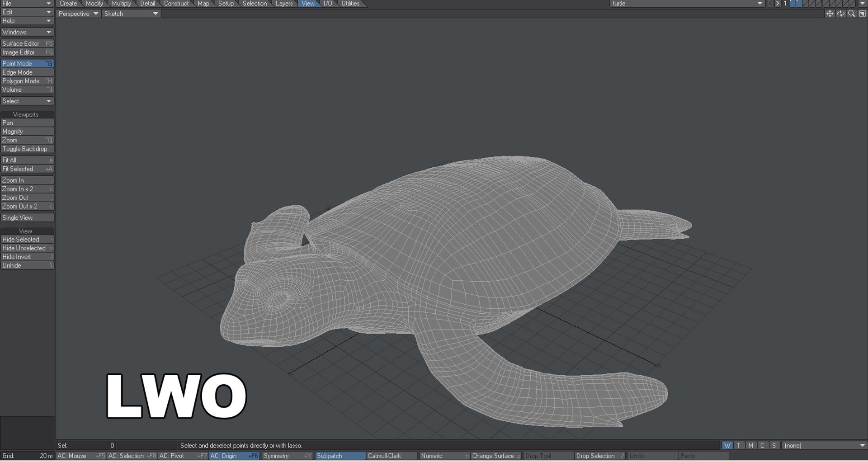Switch to the Create tab

pyautogui.click(x=68, y=4)
